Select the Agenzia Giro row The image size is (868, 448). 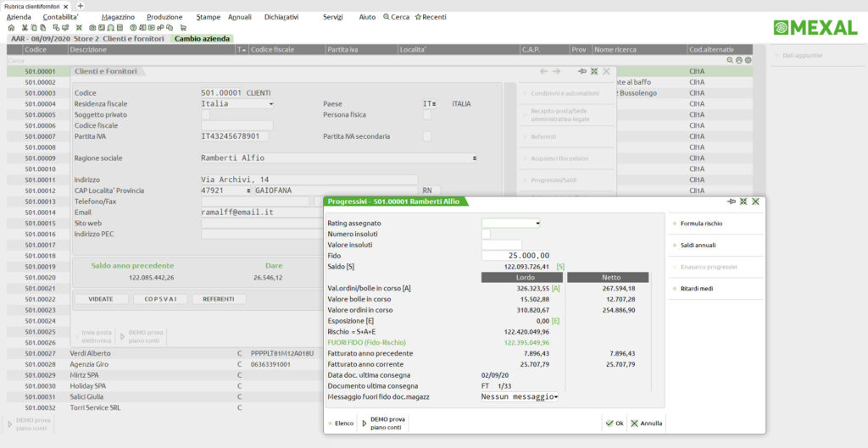coord(165,364)
